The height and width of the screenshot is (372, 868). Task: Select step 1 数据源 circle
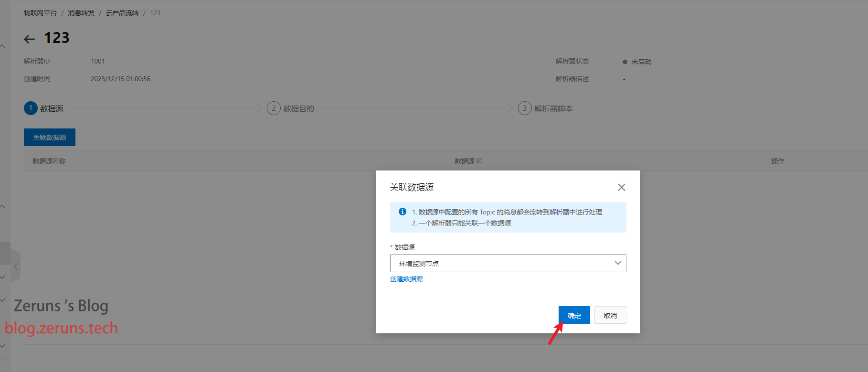31,108
